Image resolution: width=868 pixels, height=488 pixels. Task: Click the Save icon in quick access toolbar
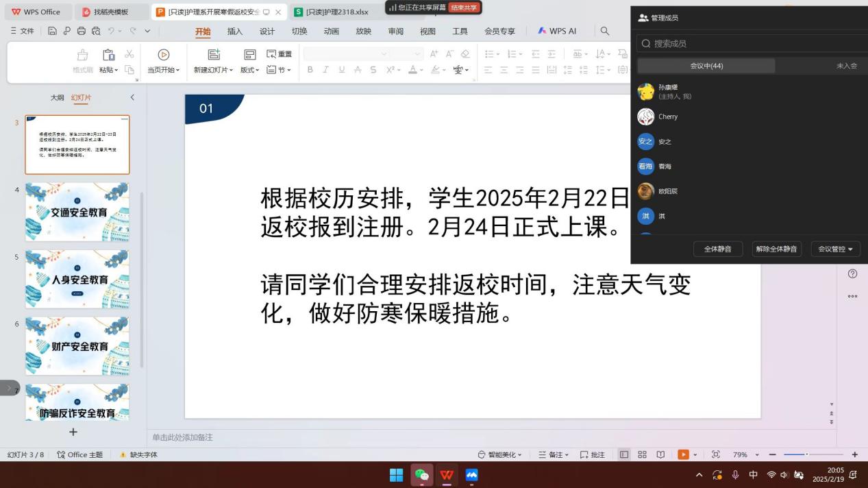[53, 31]
